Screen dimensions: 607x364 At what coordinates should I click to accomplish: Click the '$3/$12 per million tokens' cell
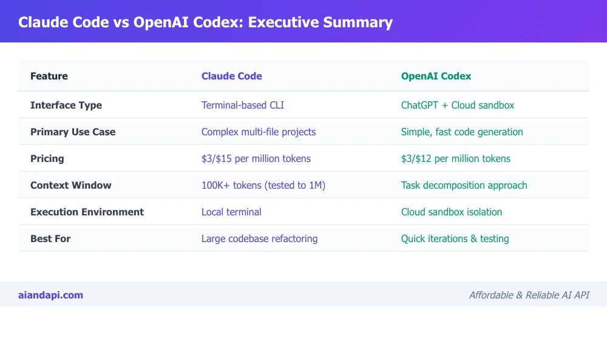pyautogui.click(x=456, y=158)
